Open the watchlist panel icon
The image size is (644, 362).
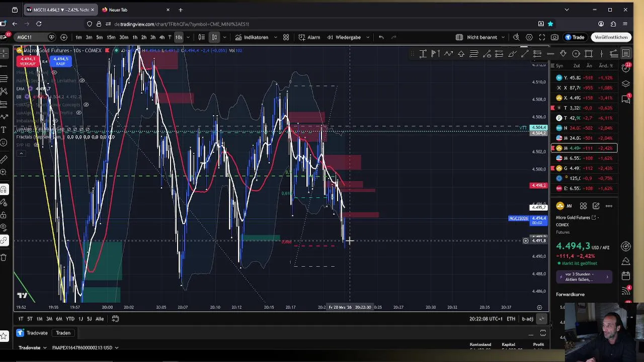pyautogui.click(x=626, y=53)
